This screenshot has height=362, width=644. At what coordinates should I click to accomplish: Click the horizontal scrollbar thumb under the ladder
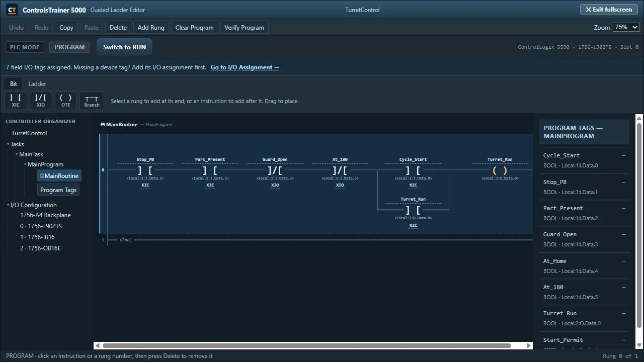(x=307, y=345)
